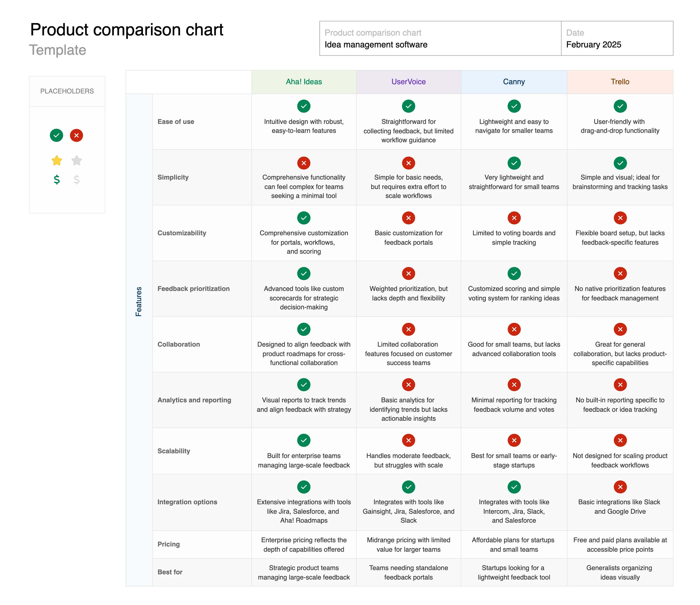700x605 pixels.
Task: Click UserVoice's checkmark for Ease of use
Action: (409, 106)
